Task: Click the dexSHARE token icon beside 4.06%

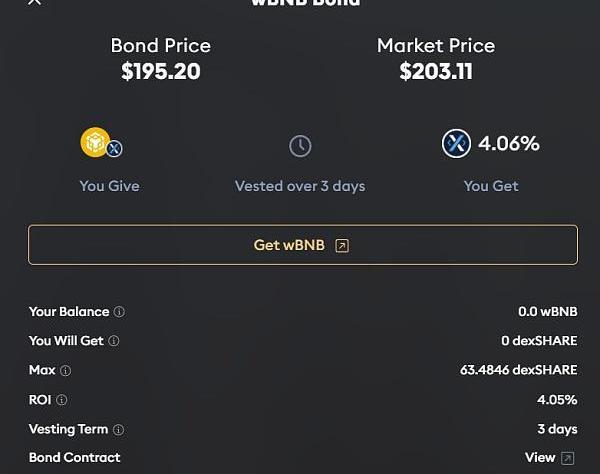Action: tap(456, 143)
